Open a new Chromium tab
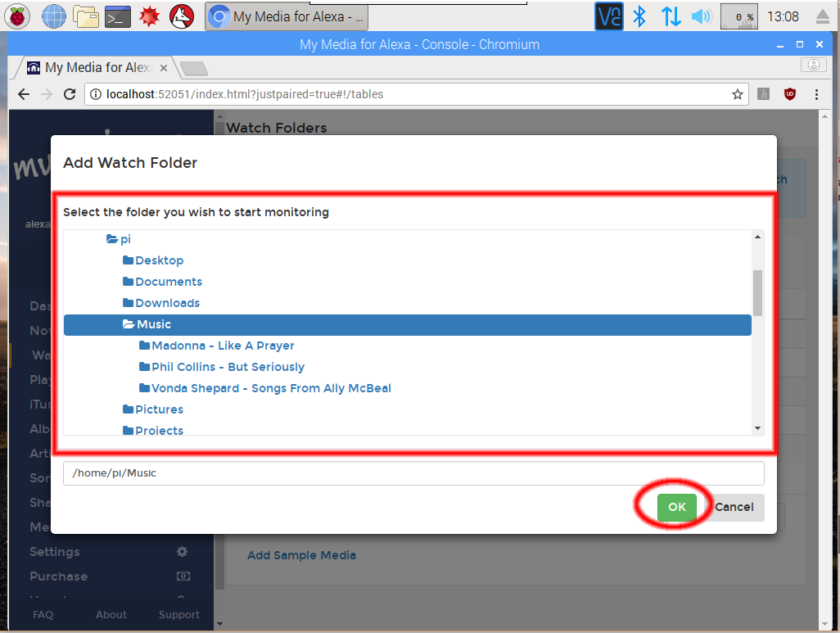 (x=193, y=69)
